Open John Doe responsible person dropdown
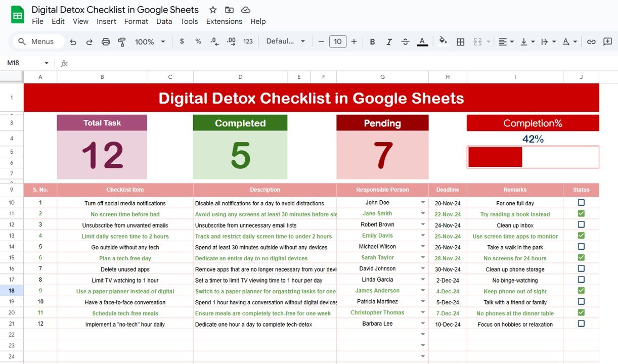 (423, 202)
